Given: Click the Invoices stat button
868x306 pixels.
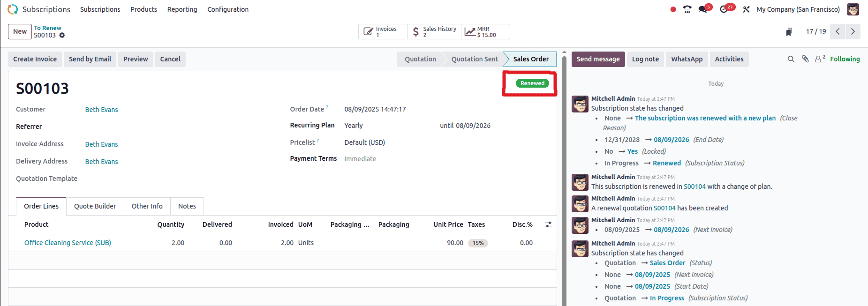Looking at the screenshot, I should pyautogui.click(x=383, y=31).
